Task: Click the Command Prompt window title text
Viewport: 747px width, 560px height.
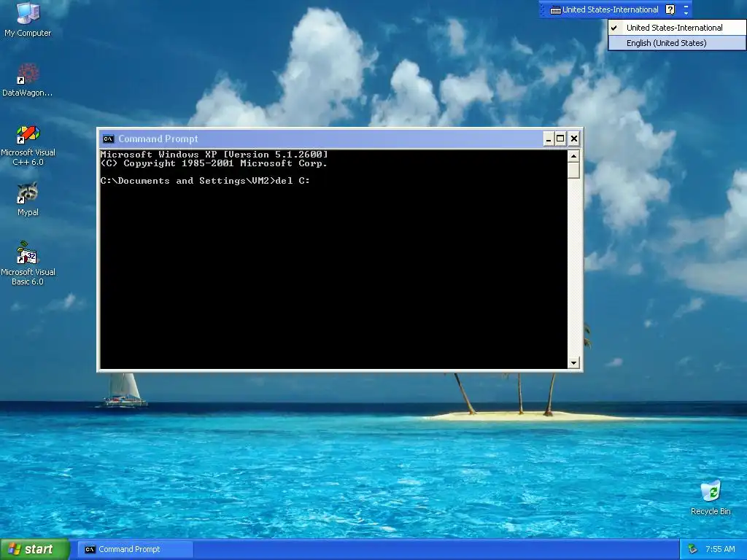Action: [158, 139]
